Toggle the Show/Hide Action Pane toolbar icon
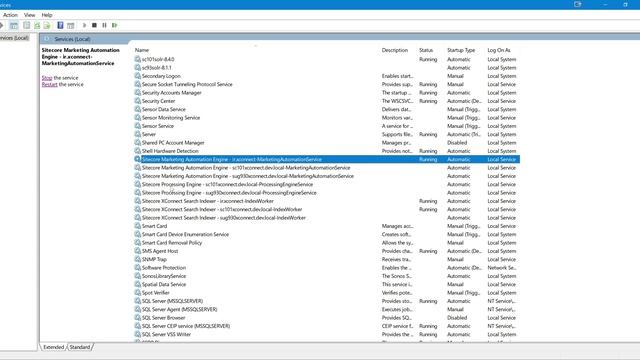Screen dimensions: 640x360 (x=71, y=25)
